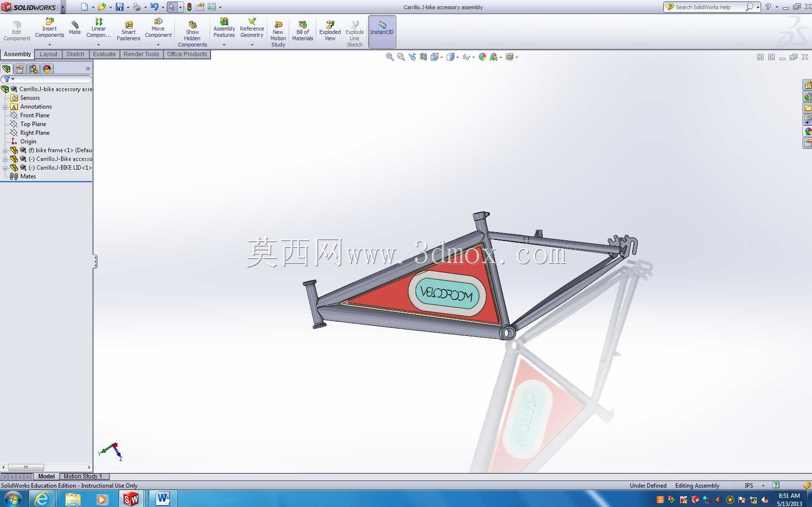Click View Settings monitor icon

510,57
